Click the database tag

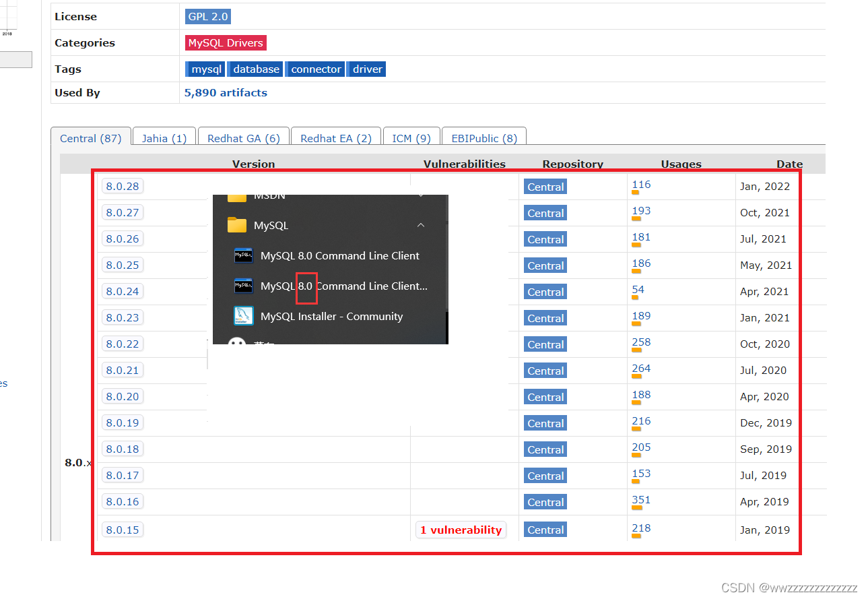[256, 69]
